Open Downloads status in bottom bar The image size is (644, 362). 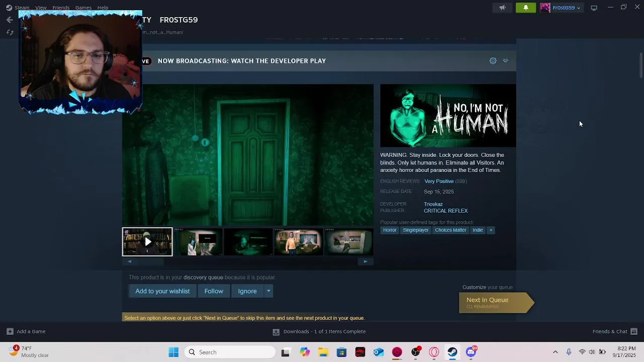pos(319,332)
